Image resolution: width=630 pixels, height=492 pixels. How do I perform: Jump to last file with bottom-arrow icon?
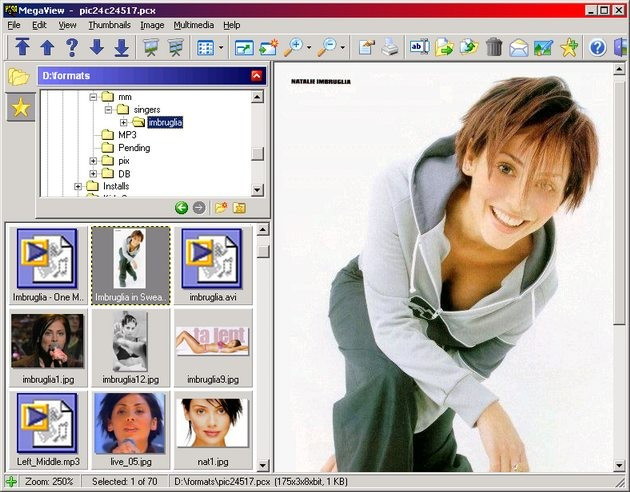121,47
